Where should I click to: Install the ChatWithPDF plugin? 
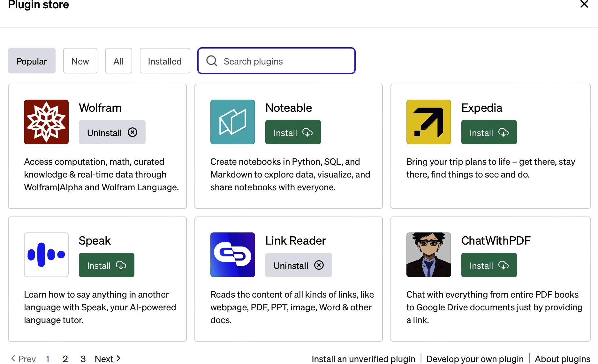tap(489, 265)
